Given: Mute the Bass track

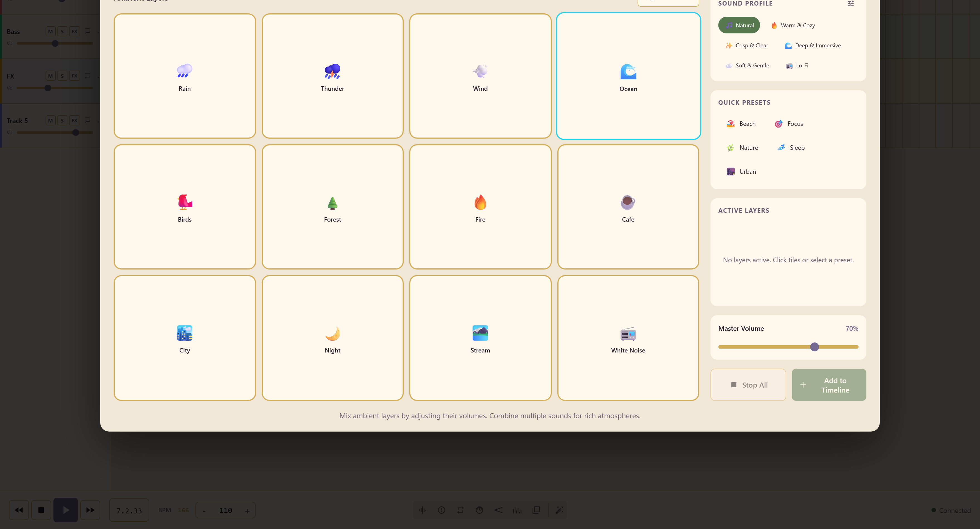Looking at the screenshot, I should point(50,31).
